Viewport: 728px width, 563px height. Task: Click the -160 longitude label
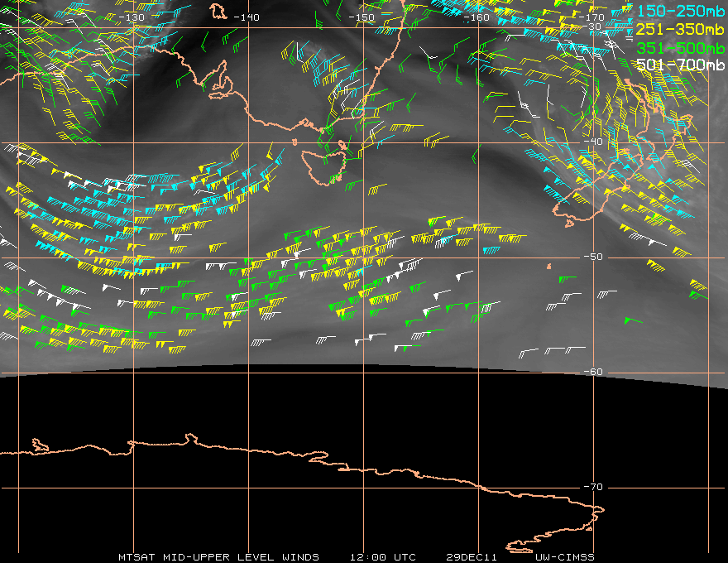pos(477,17)
